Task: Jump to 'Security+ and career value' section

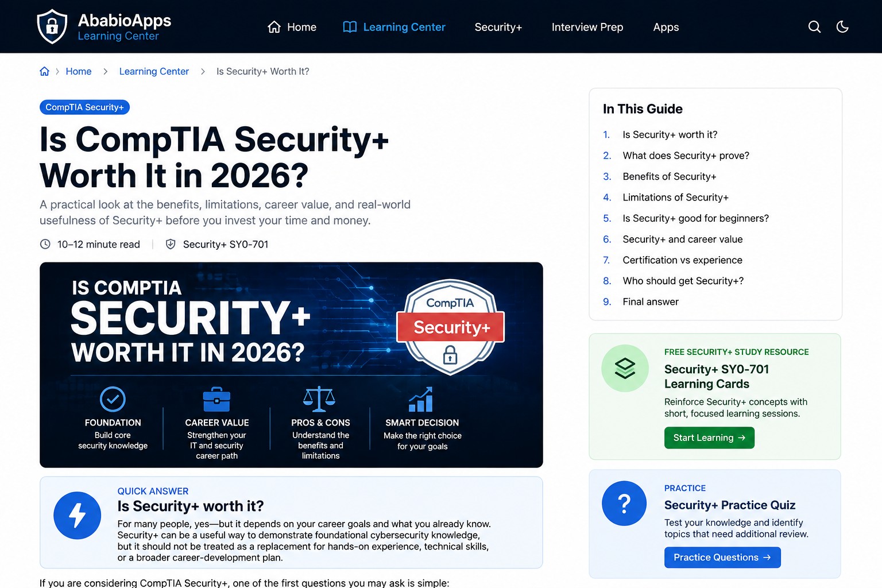Action: point(683,239)
